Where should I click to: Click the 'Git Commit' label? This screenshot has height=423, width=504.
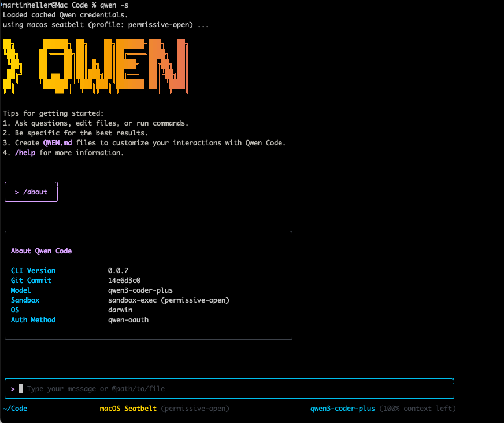pos(31,281)
